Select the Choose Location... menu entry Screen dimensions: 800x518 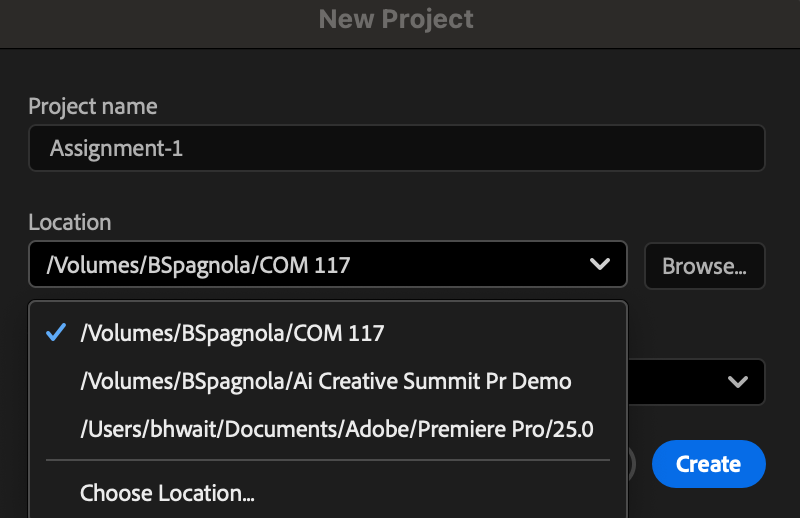click(167, 493)
